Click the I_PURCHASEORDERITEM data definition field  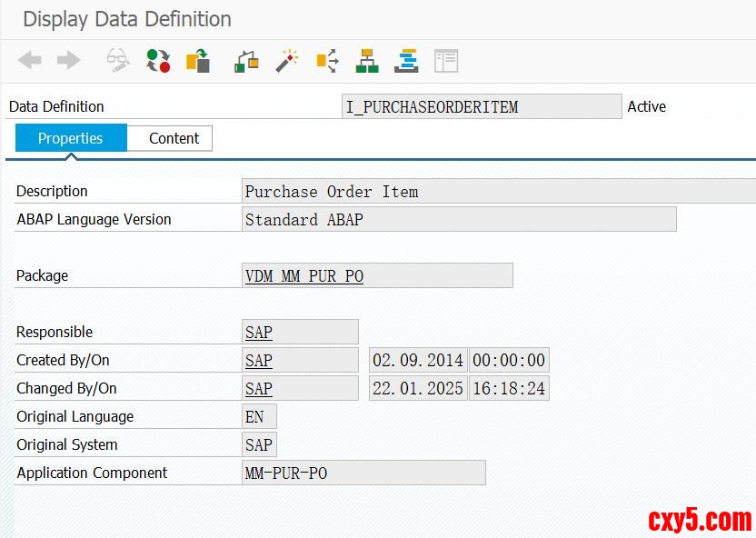pos(482,106)
